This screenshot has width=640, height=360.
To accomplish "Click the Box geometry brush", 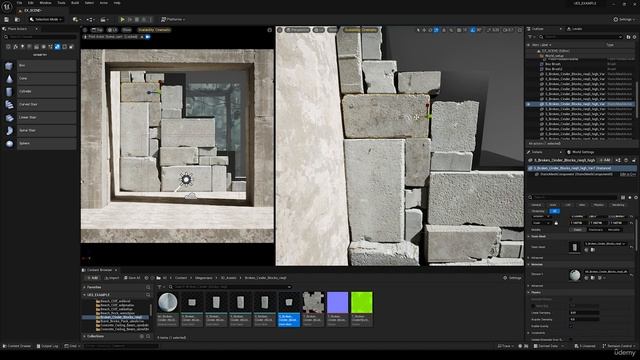I will click(39, 65).
